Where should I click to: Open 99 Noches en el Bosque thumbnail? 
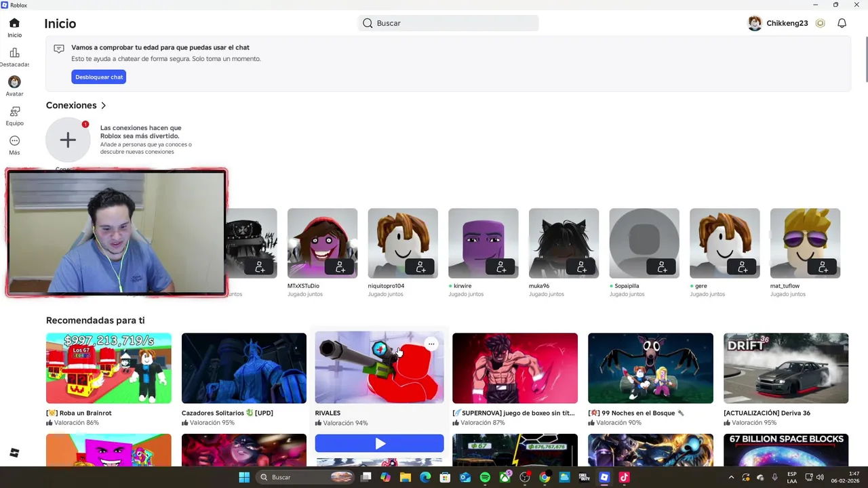pyautogui.click(x=651, y=368)
